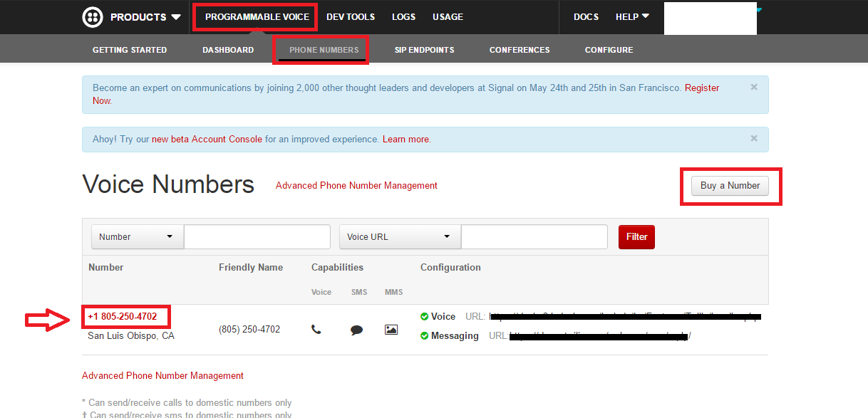Click the Configuration column header
Image resolution: width=868 pixels, height=418 pixels.
pyautogui.click(x=450, y=268)
